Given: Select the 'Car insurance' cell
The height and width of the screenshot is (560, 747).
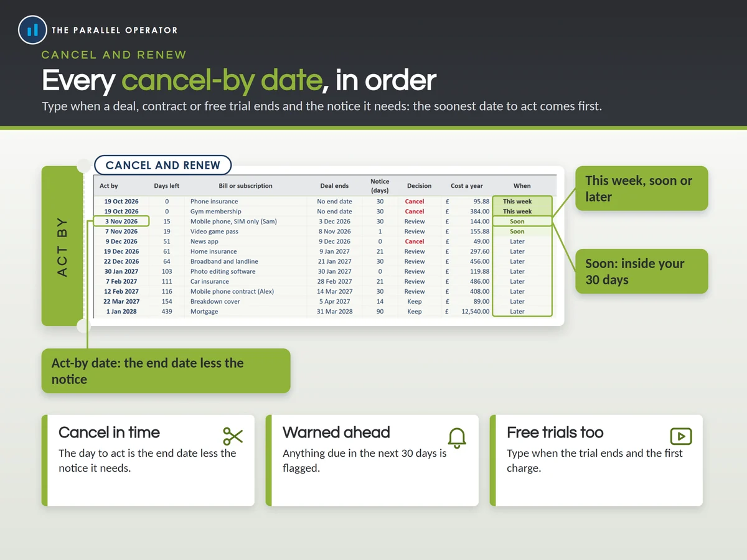Looking at the screenshot, I should (x=210, y=281).
